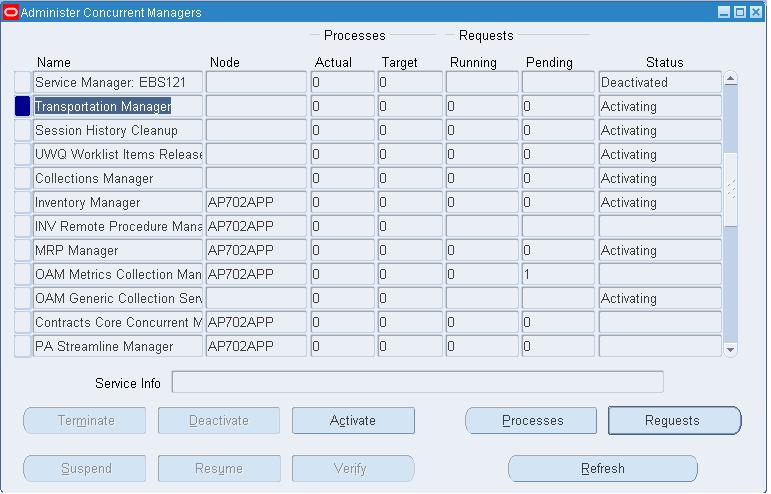The height and width of the screenshot is (494, 771).
Task: Open the Requests window
Action: point(674,421)
